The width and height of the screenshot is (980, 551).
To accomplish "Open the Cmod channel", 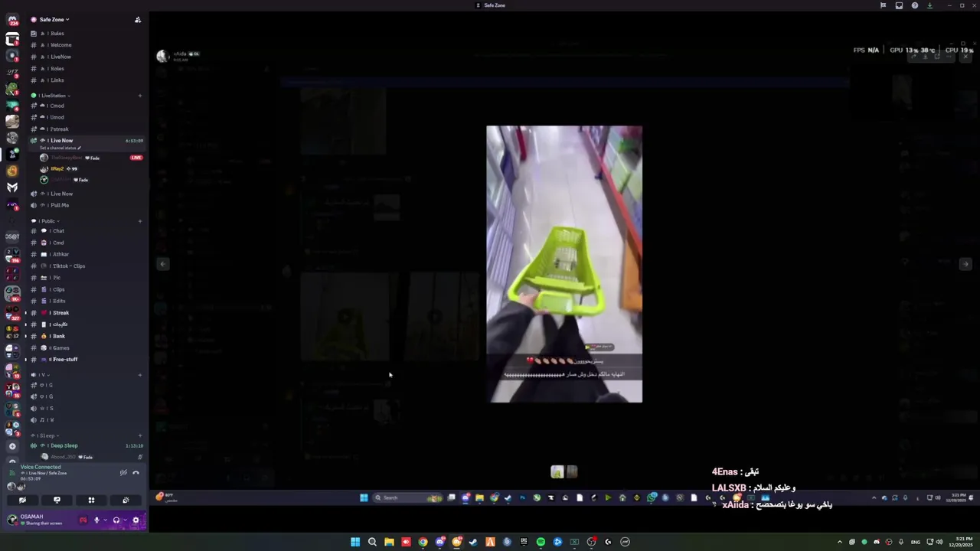I will click(x=87, y=106).
